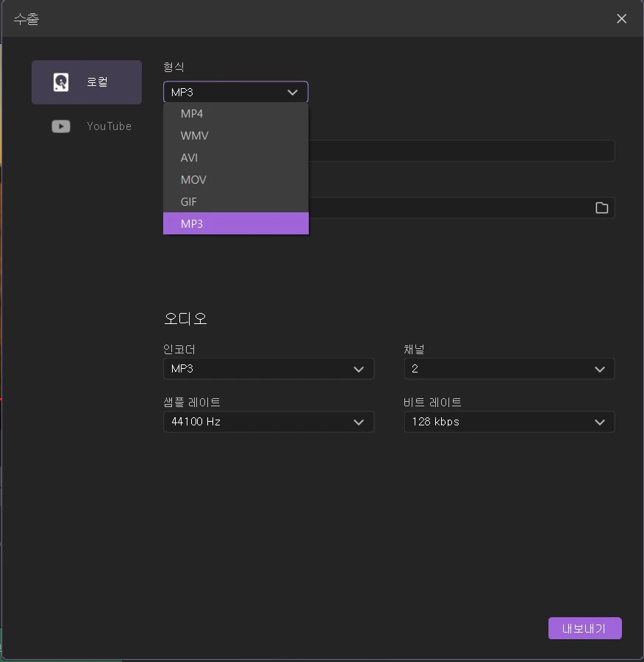Image resolution: width=644 pixels, height=662 pixels.
Task: Open the sample rate 44100 Hz dropdown
Action: [x=269, y=422]
